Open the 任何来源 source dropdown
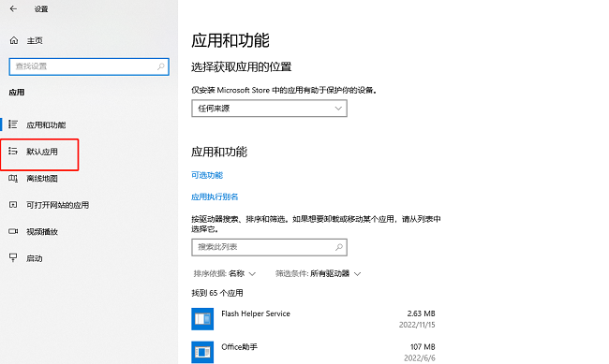609x364 pixels. click(x=269, y=109)
